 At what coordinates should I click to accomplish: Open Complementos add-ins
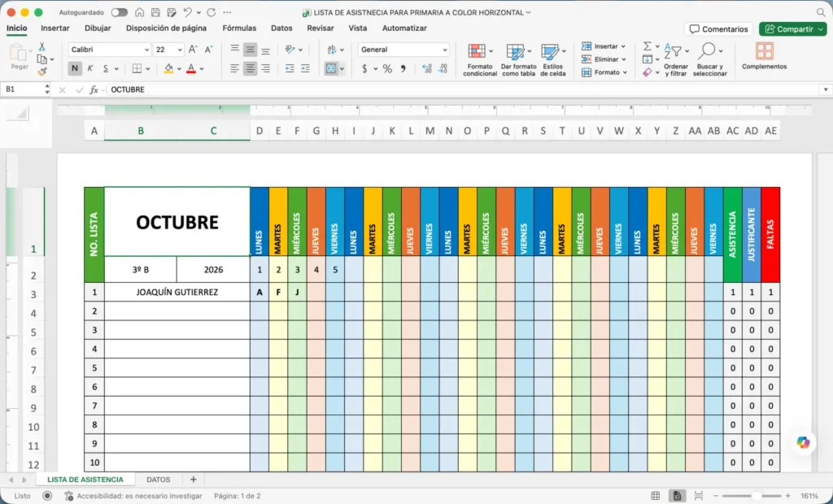click(x=764, y=56)
